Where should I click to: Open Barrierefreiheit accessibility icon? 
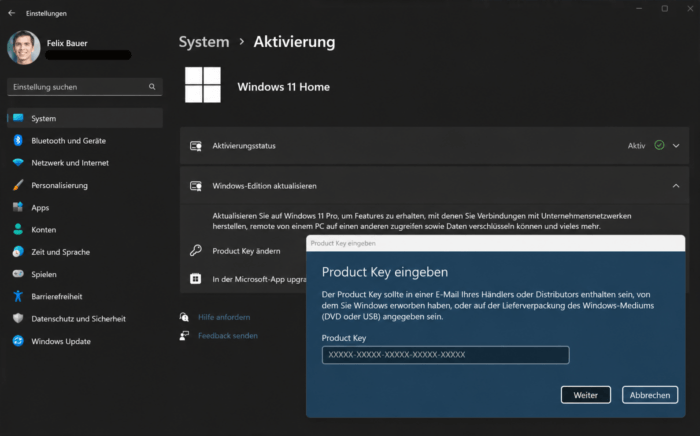pos(18,296)
